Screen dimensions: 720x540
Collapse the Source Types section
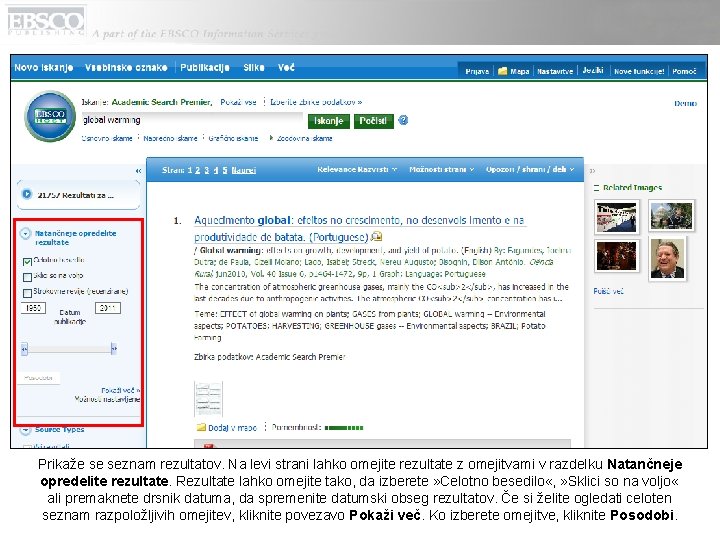coord(25,430)
